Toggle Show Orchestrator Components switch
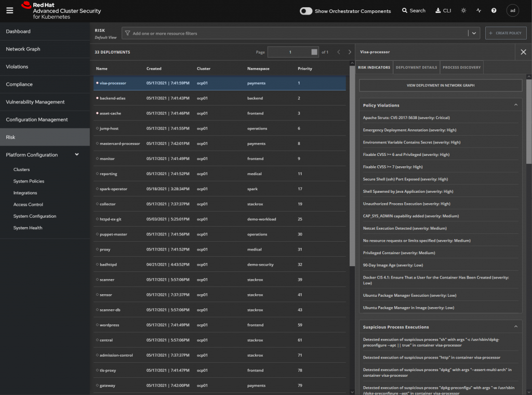Viewport: 532px width, 395px height. tap(305, 11)
